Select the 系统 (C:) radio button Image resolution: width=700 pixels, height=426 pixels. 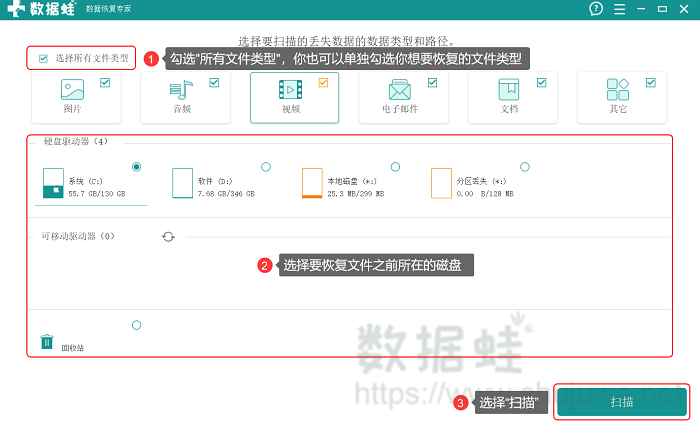(x=137, y=167)
